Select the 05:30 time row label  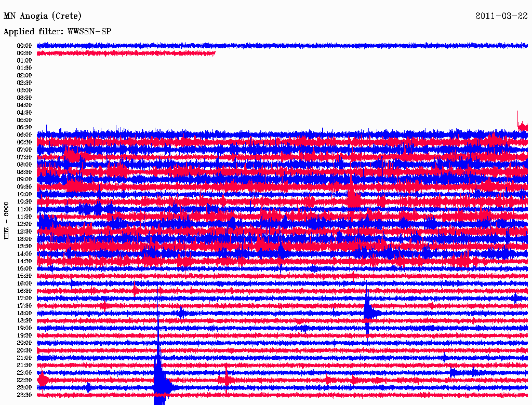24,127
